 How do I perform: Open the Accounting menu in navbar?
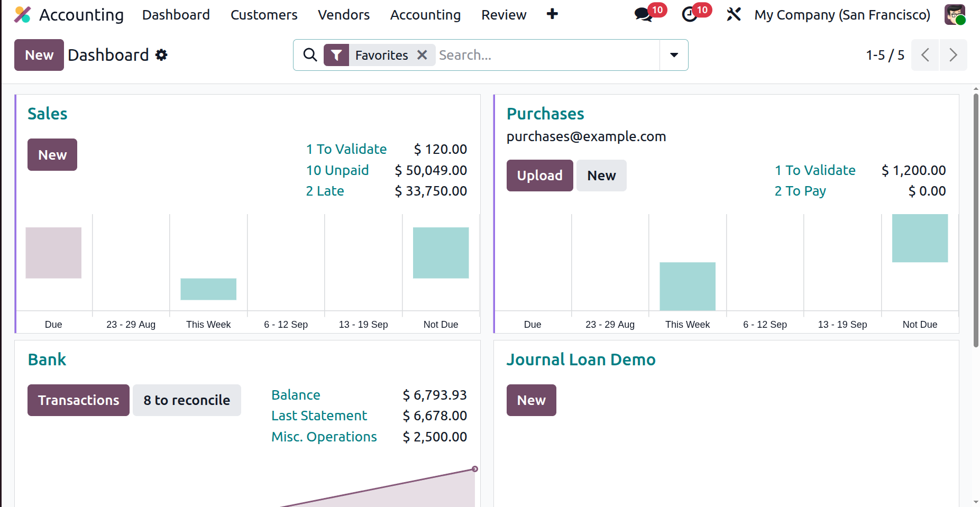click(425, 15)
